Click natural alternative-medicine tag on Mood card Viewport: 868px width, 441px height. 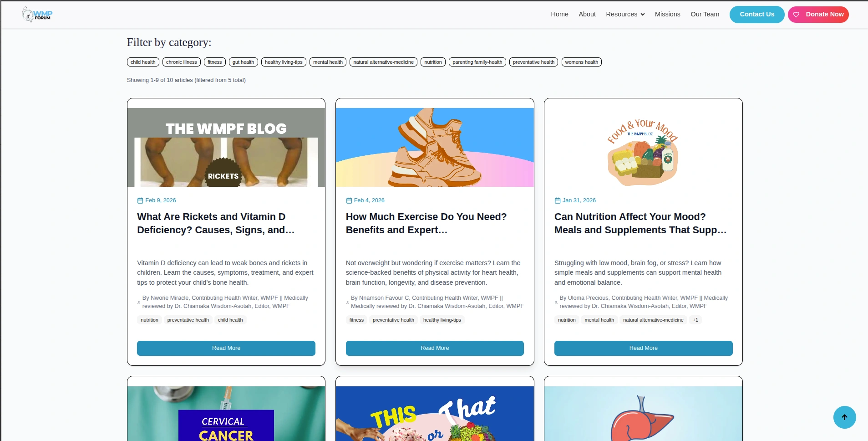(653, 320)
